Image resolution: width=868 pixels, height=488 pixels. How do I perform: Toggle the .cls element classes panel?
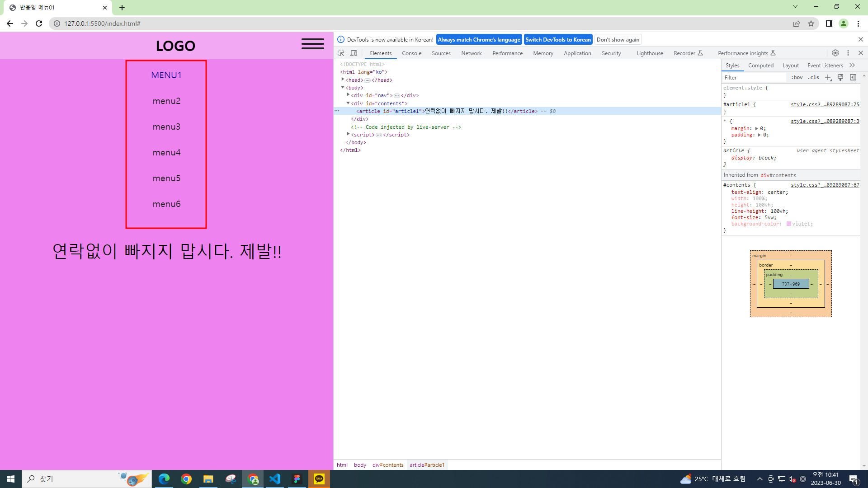(814, 77)
